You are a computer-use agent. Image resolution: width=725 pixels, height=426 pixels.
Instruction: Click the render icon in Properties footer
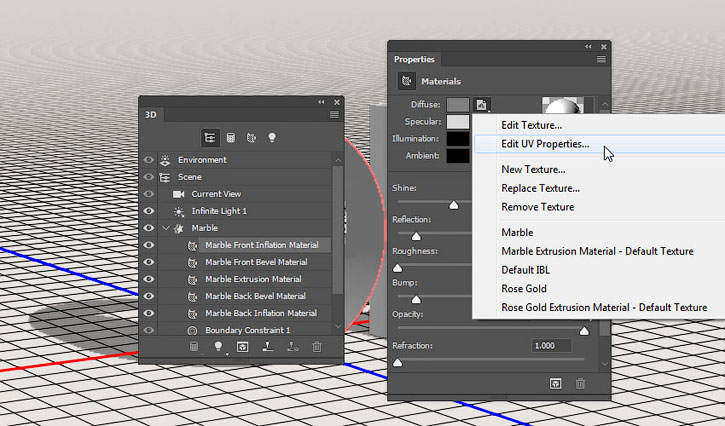[555, 383]
